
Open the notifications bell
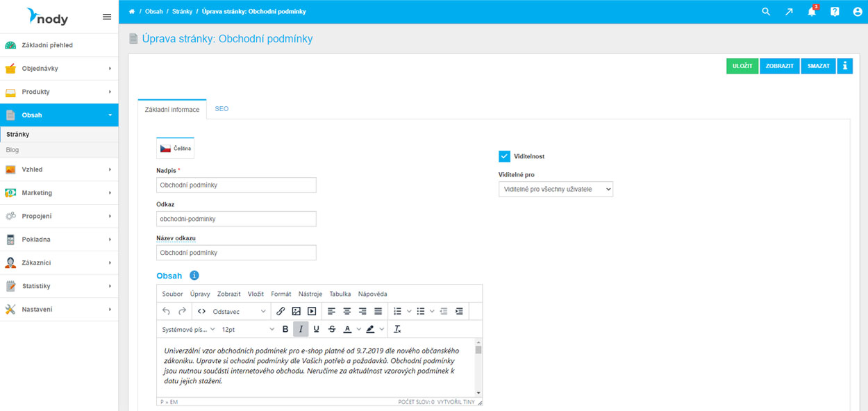811,12
